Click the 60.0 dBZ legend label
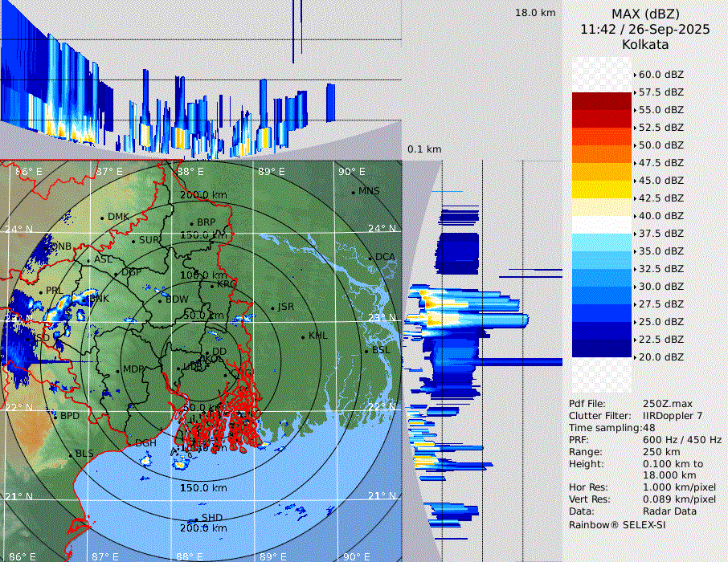Viewport: 728px width, 562px height. point(661,75)
